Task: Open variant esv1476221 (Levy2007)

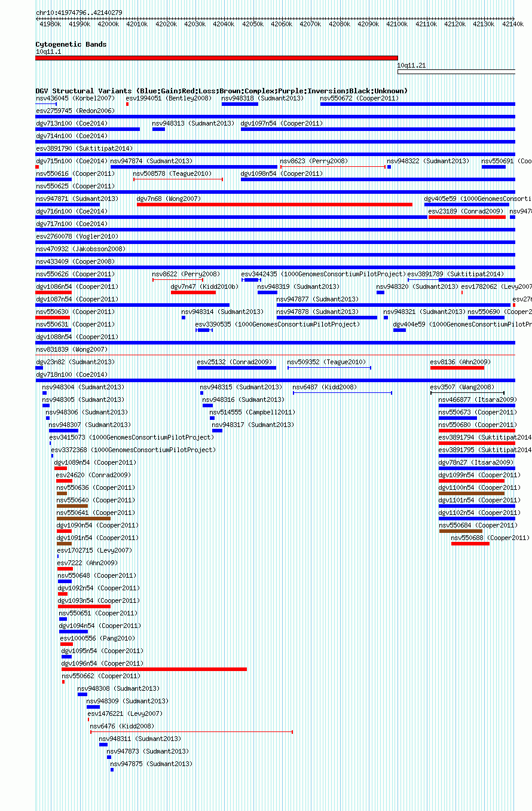Action: (x=125, y=714)
